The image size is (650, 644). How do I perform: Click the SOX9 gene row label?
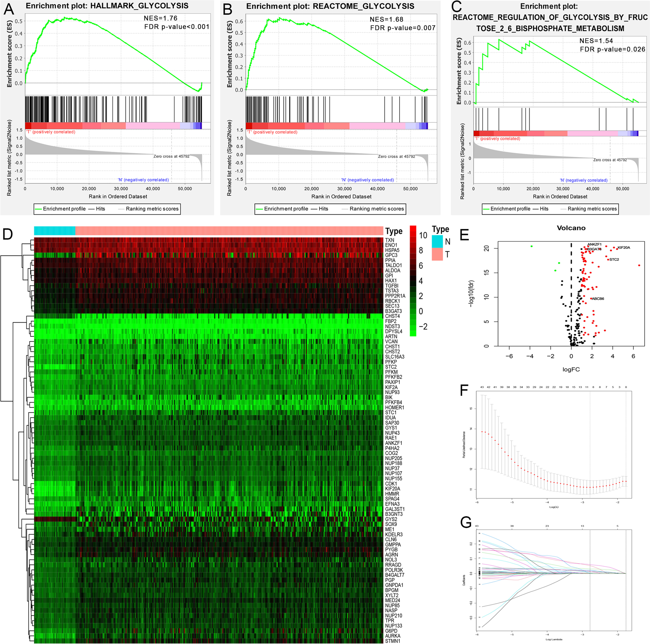(391, 524)
